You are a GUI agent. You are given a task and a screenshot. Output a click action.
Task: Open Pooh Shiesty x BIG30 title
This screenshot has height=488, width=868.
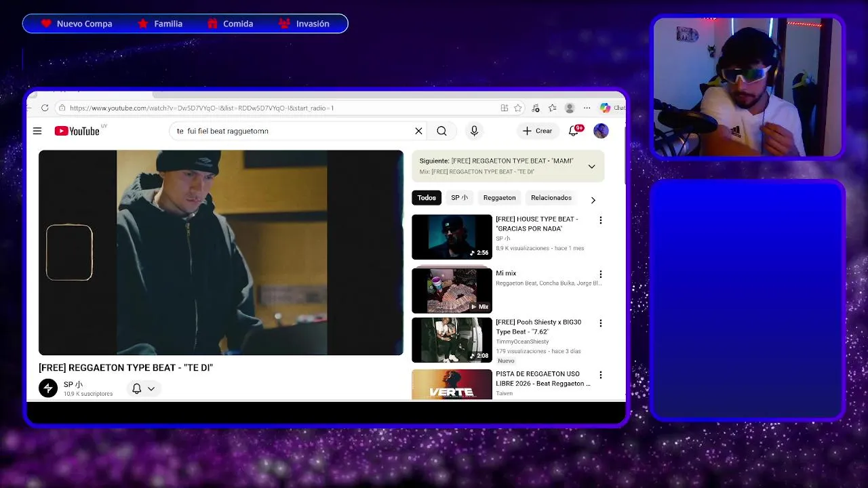coord(538,327)
